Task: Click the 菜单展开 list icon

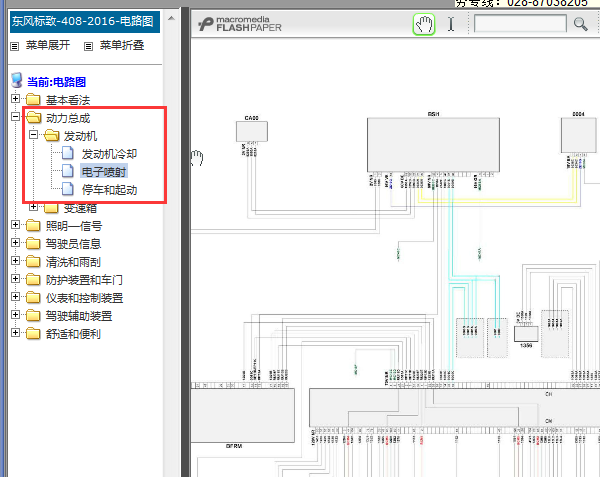Action: click(x=15, y=46)
